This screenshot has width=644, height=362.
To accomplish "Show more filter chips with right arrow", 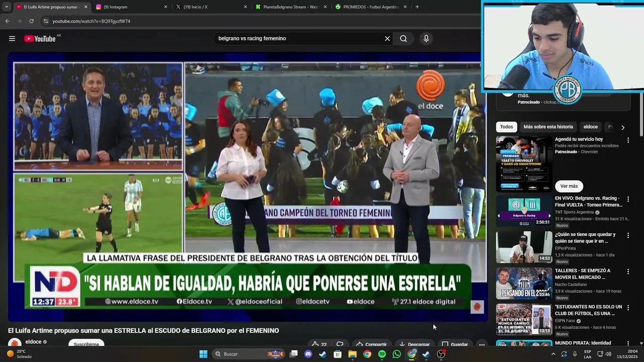I will click(x=623, y=128).
